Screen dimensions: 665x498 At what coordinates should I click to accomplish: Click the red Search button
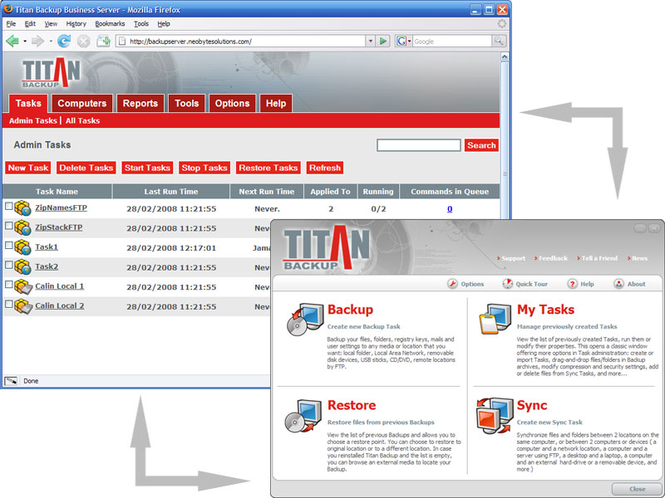[481, 145]
